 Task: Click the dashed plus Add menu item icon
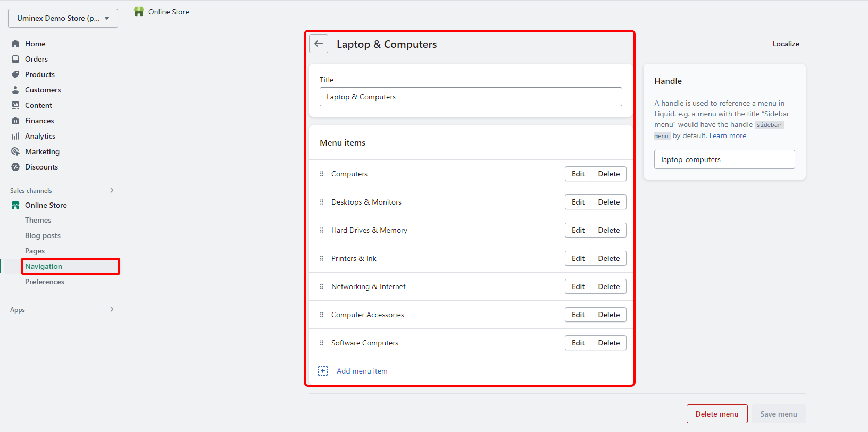[x=323, y=371]
